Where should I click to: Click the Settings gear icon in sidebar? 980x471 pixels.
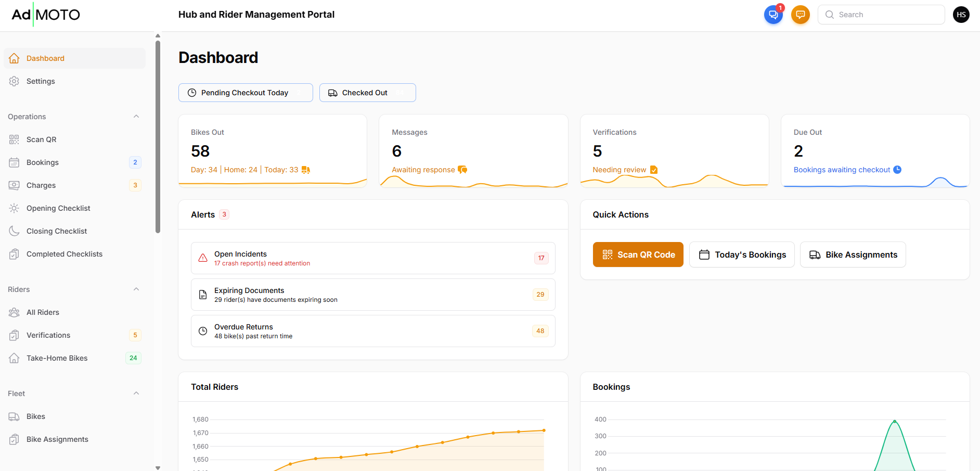click(x=14, y=81)
